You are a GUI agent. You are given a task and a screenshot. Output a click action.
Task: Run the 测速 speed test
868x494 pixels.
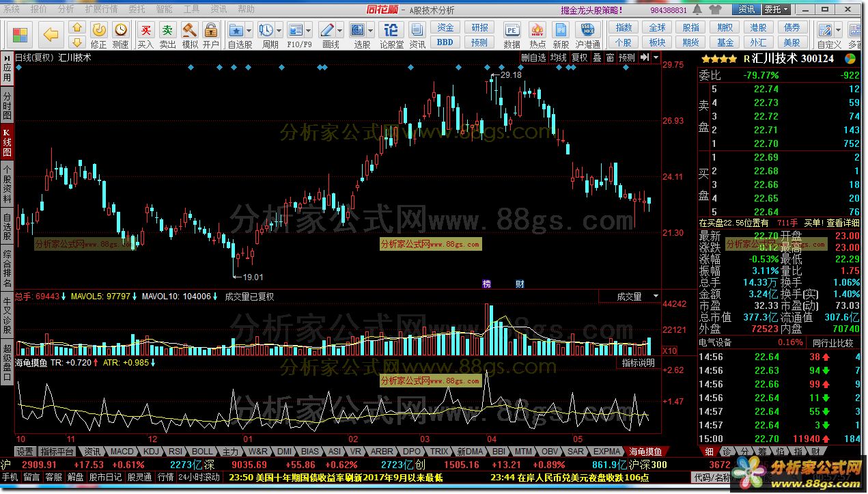click(x=121, y=35)
